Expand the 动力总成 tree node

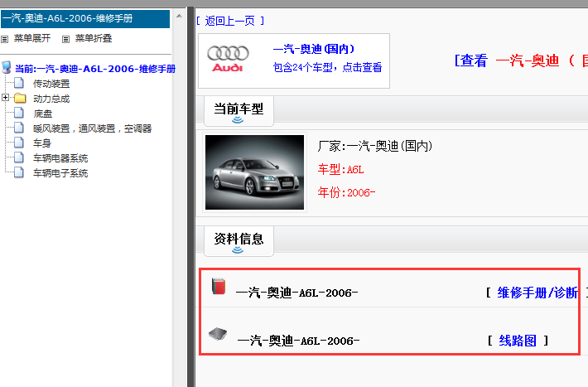coord(5,98)
